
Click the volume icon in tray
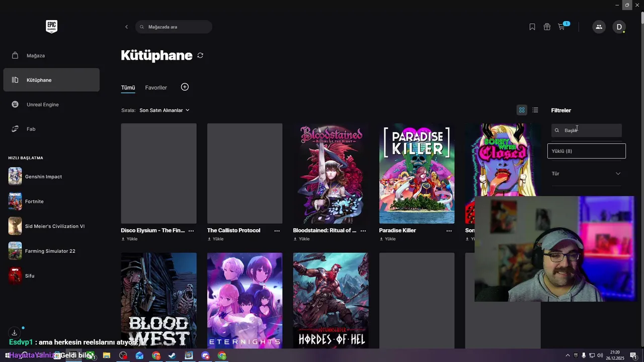click(600, 355)
